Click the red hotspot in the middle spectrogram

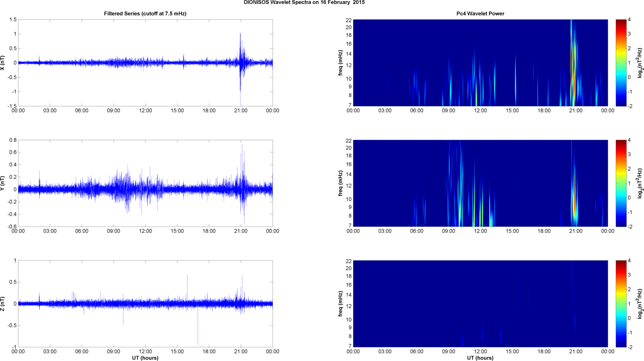point(574,203)
